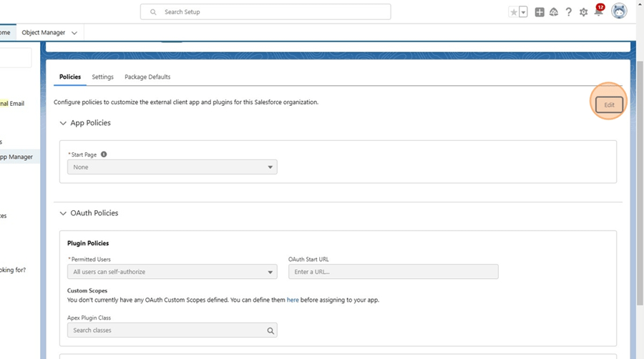Open the user profile avatar
The width and height of the screenshot is (644, 359).
[x=619, y=11]
